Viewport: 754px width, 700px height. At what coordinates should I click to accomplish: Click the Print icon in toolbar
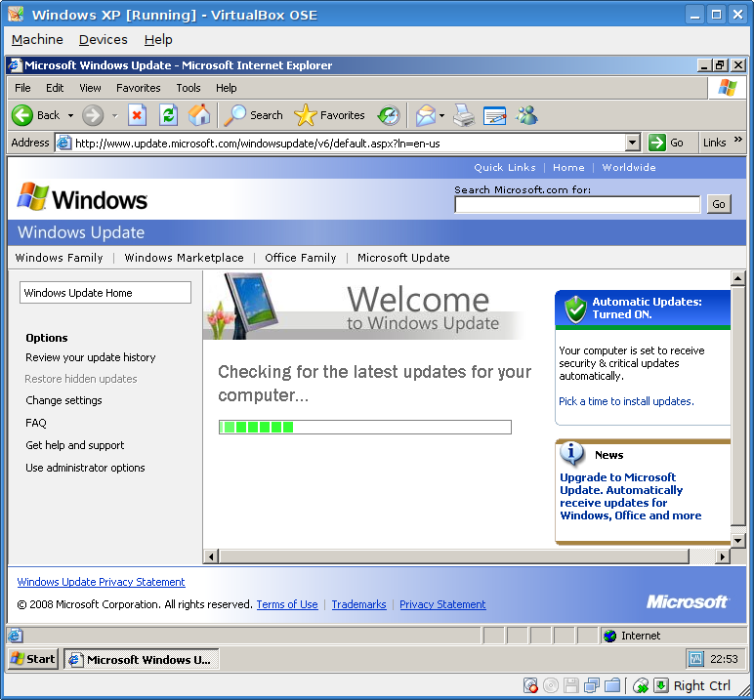tap(464, 115)
